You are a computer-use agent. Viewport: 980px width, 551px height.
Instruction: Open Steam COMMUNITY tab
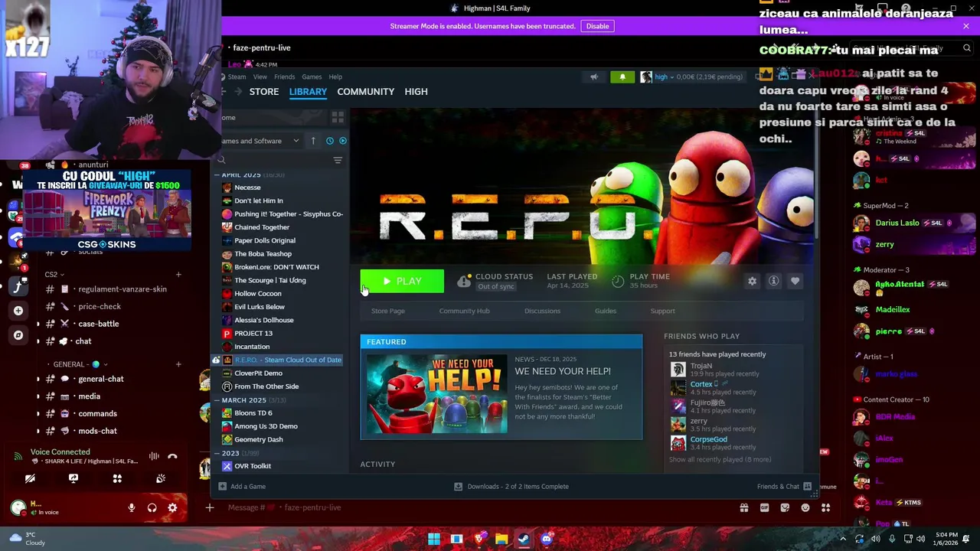click(365, 92)
